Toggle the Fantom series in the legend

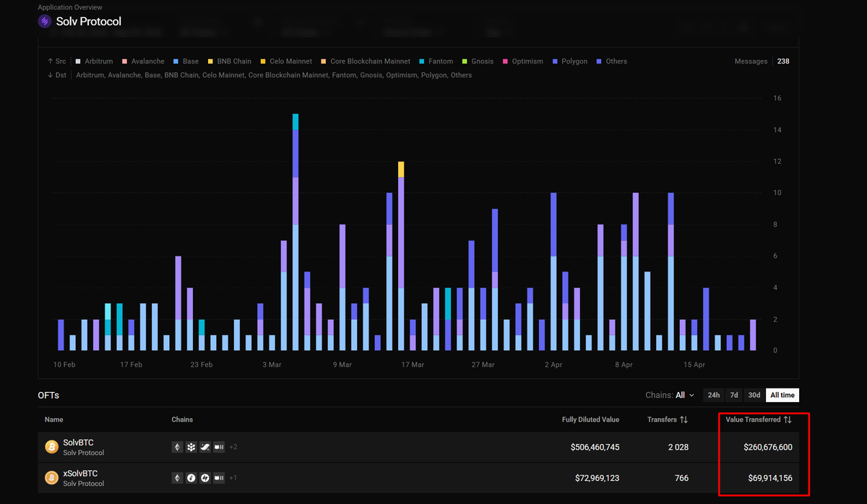436,61
